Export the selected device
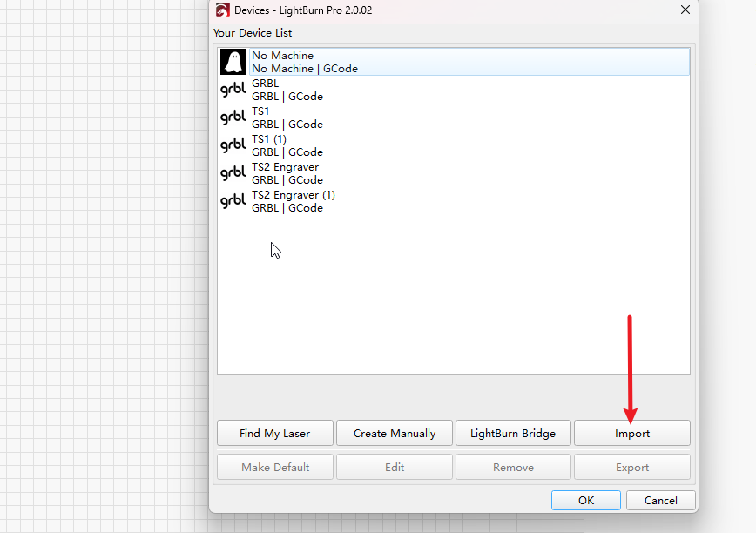 click(x=632, y=467)
